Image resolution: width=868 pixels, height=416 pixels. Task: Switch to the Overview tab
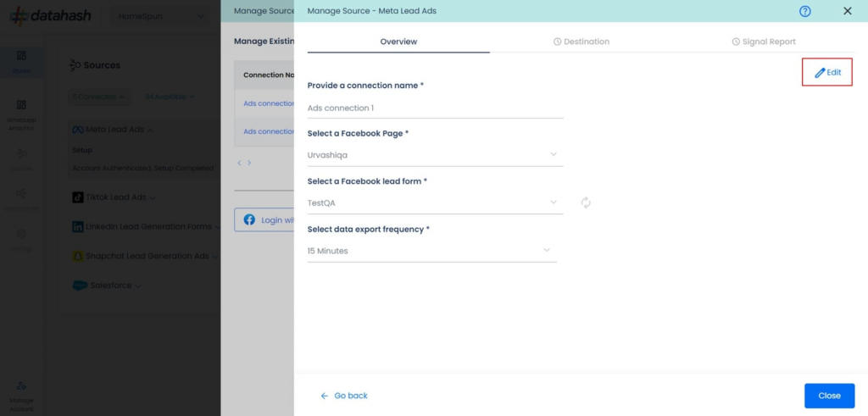(398, 42)
